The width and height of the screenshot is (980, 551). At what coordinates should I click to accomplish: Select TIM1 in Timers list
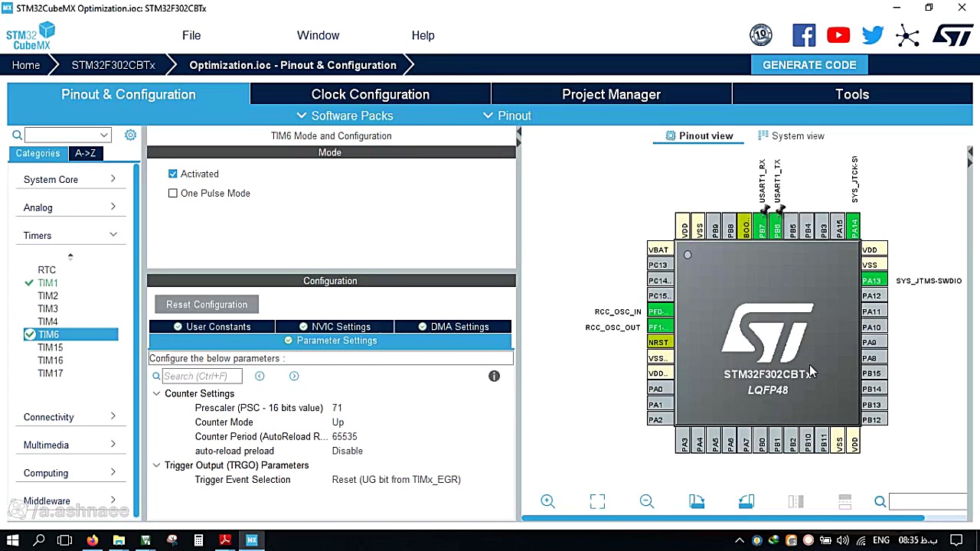47,282
